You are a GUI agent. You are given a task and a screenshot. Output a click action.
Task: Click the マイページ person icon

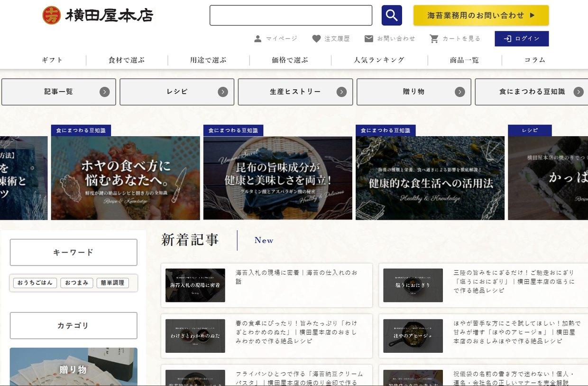coord(257,39)
